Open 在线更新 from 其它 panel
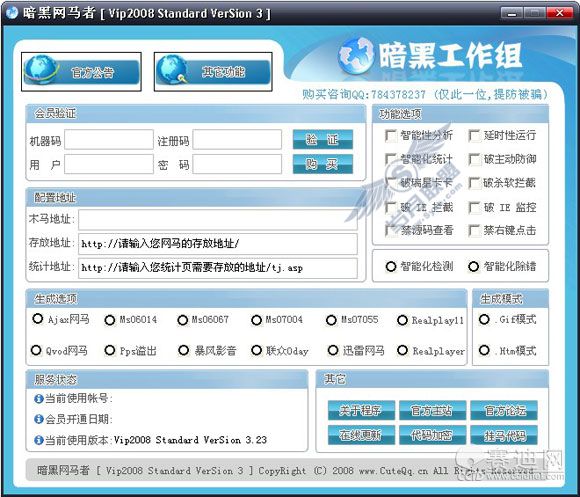Viewport: 580px width, 497px height. click(x=361, y=435)
